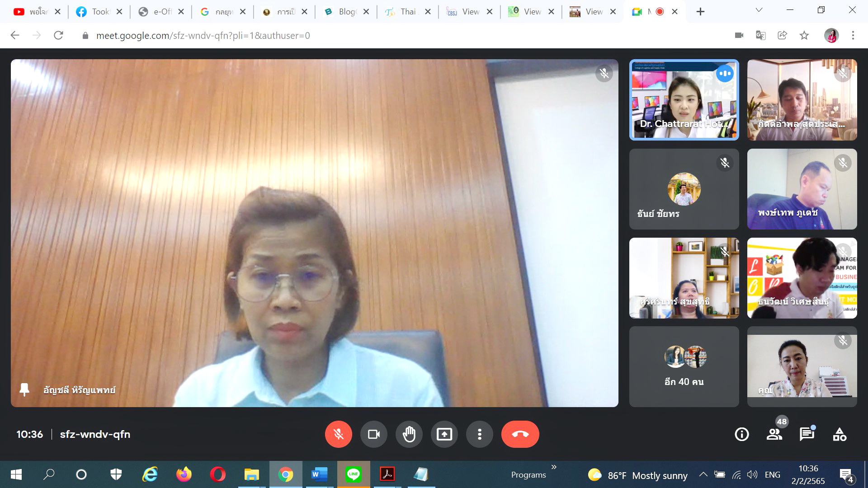
Task: Switch to the e-Office browser tab
Action: [156, 12]
